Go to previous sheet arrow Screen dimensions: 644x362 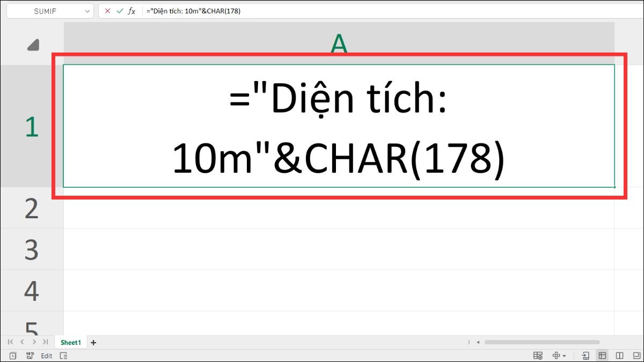click(22, 342)
